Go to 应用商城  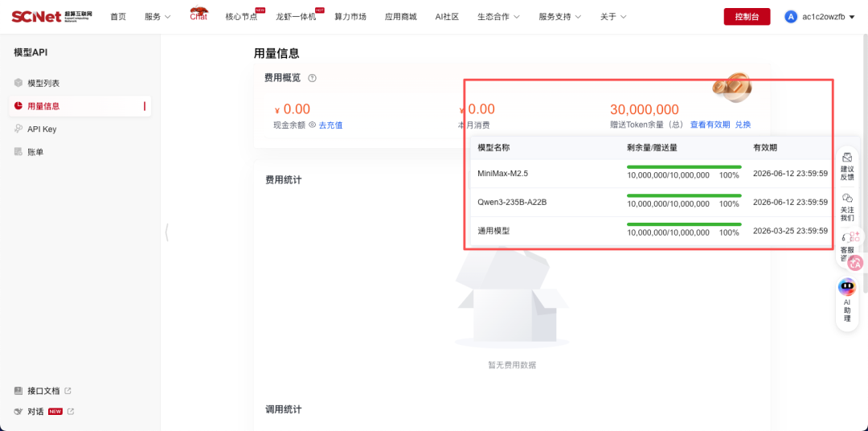[400, 17]
